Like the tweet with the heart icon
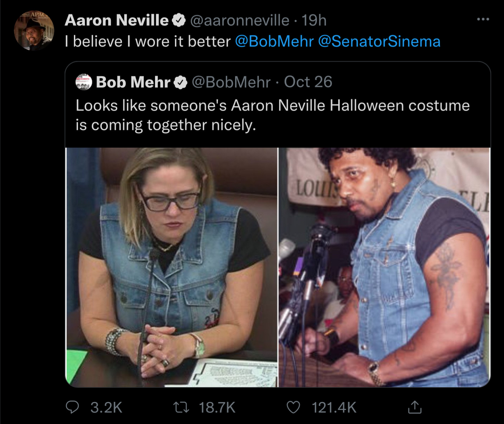 coord(293,407)
